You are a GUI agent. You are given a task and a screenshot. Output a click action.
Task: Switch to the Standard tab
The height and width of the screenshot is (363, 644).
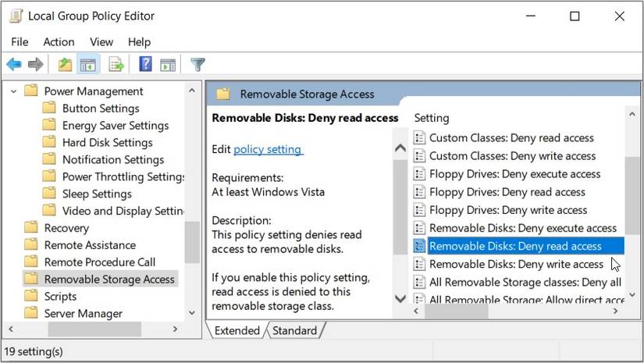[x=294, y=330]
